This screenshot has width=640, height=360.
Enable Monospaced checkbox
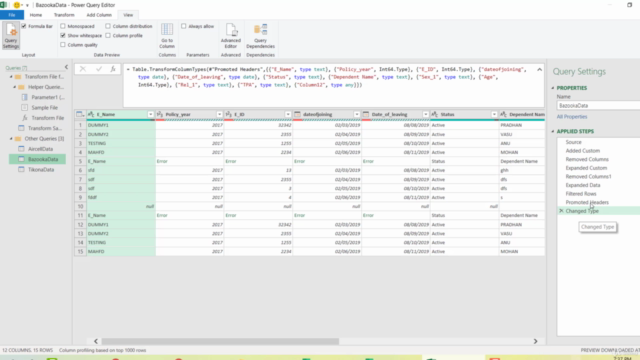[63, 26]
